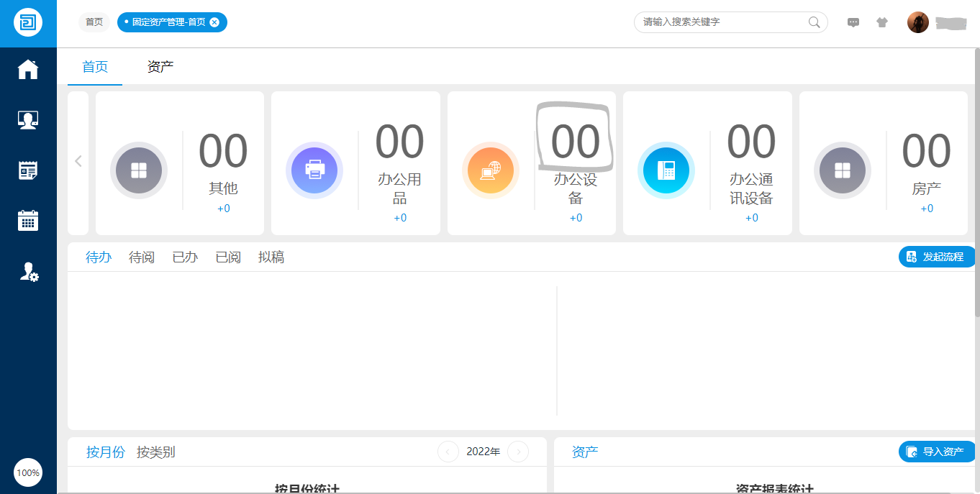Click the 办公通讯设备 telephone icon

click(x=666, y=170)
